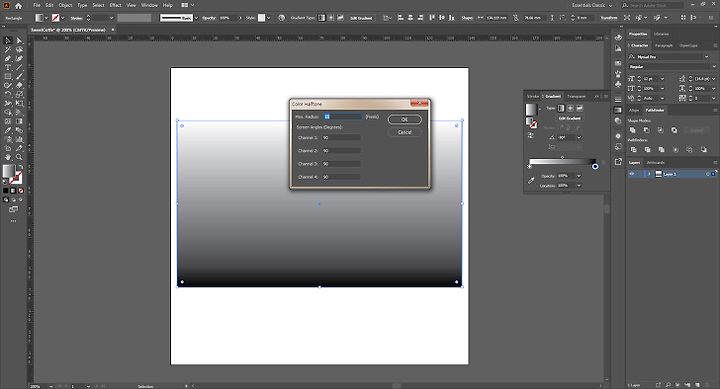The width and height of the screenshot is (720, 389).
Task: Switch to the Libraries tab
Action: [x=661, y=34]
